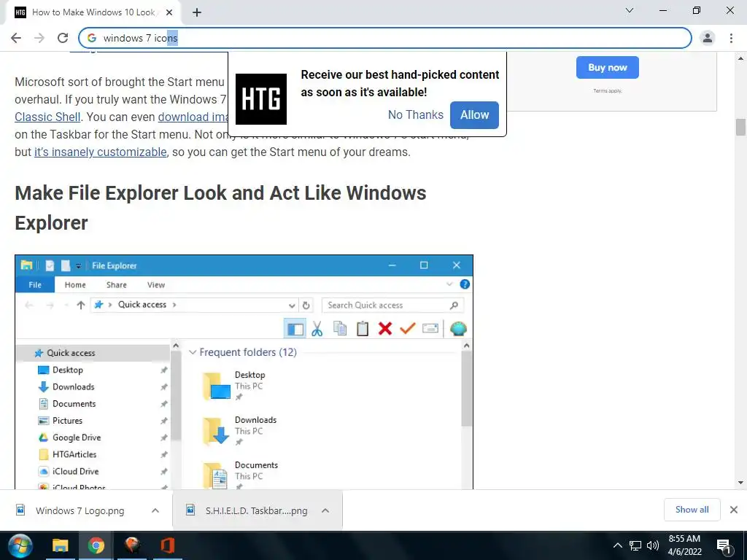Open the tab search dropdown arrow

click(x=630, y=10)
